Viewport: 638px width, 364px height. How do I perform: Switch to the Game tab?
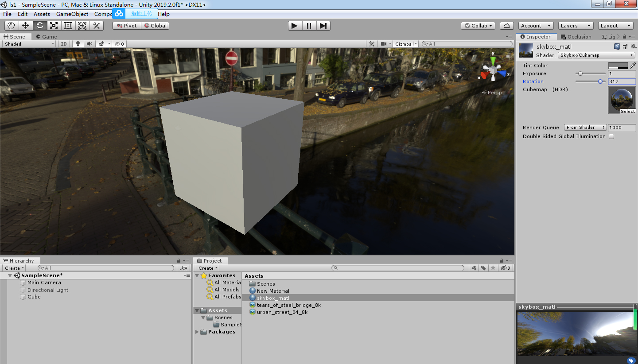(47, 37)
